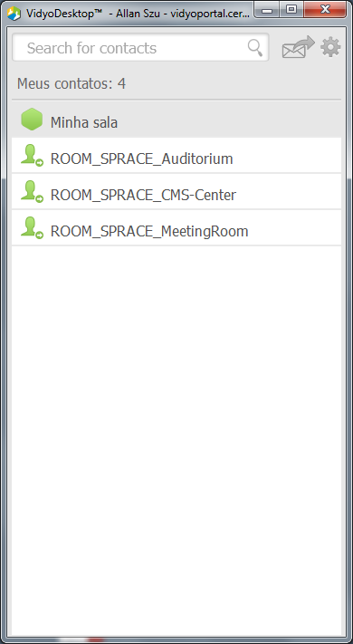353x644 pixels.
Task: Select ROOM_SPRACE_CMS-Center contact
Action: (x=176, y=191)
